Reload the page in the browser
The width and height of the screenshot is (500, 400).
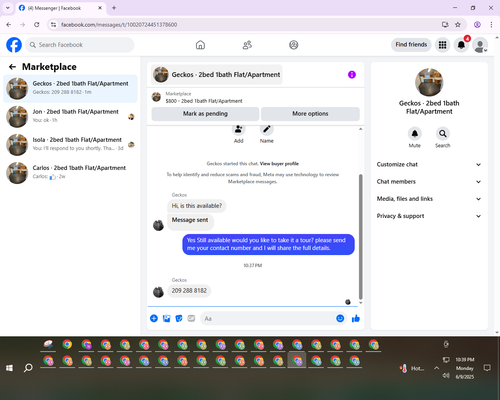click(x=37, y=25)
